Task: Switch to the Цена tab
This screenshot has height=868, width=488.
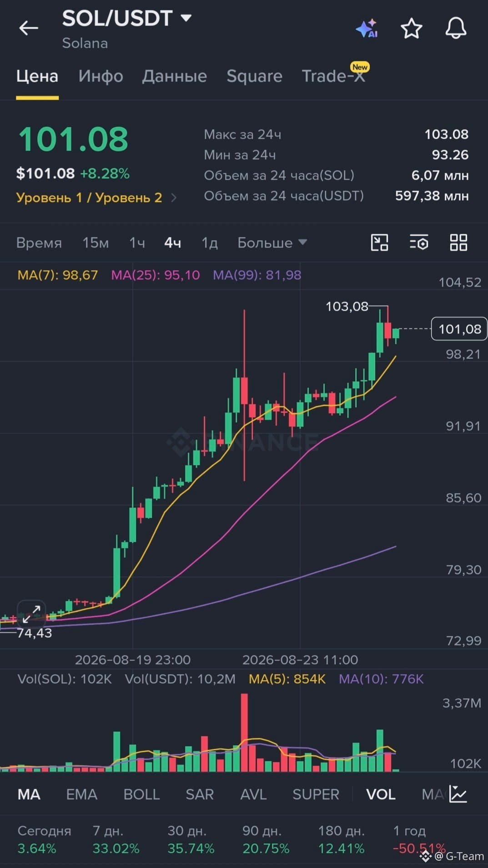Action: point(37,76)
